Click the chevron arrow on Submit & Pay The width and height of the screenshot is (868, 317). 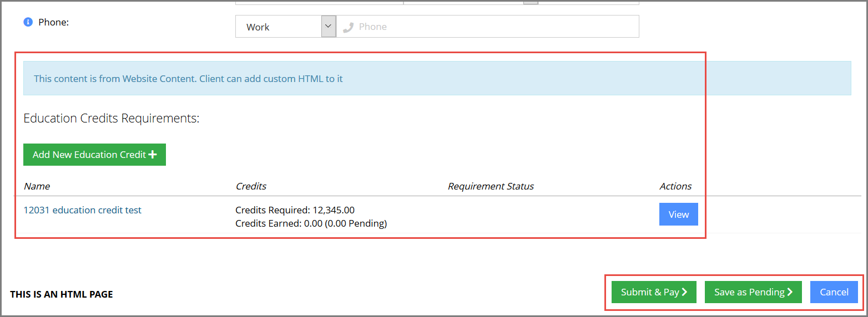(x=685, y=292)
